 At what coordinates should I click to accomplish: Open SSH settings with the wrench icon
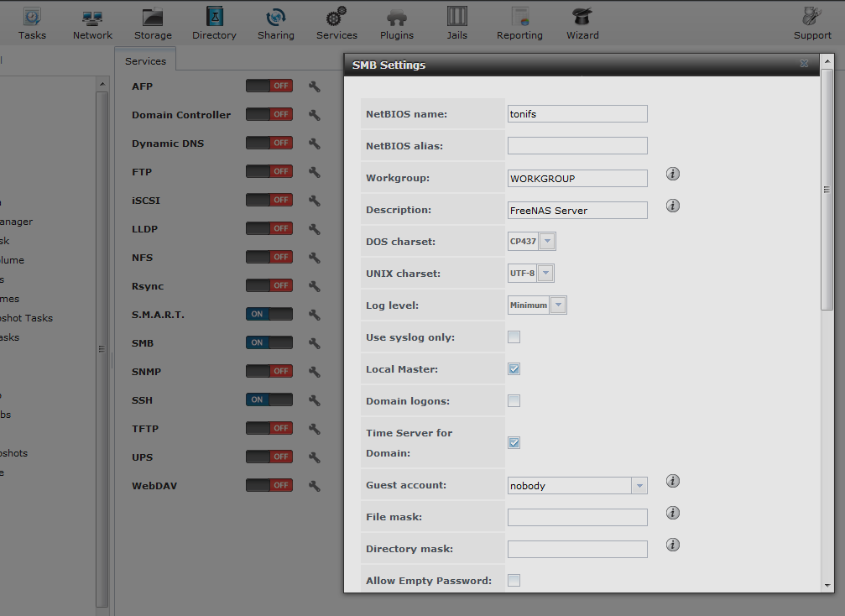pyautogui.click(x=315, y=400)
